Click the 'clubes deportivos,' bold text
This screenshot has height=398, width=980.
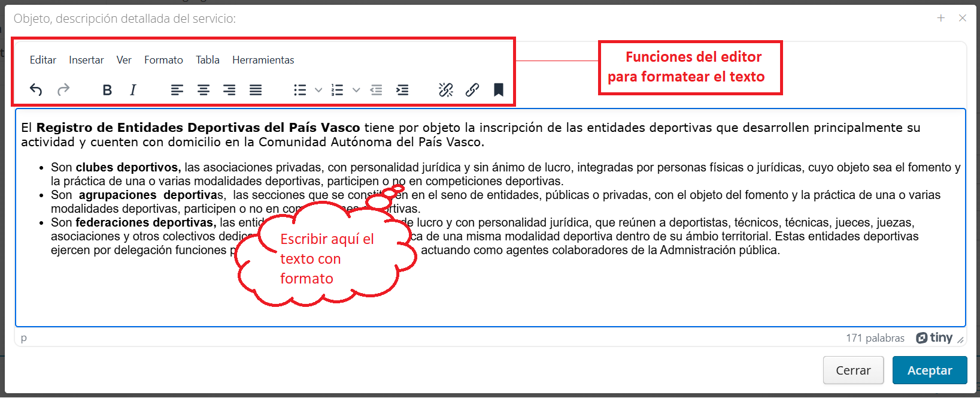[x=128, y=168]
